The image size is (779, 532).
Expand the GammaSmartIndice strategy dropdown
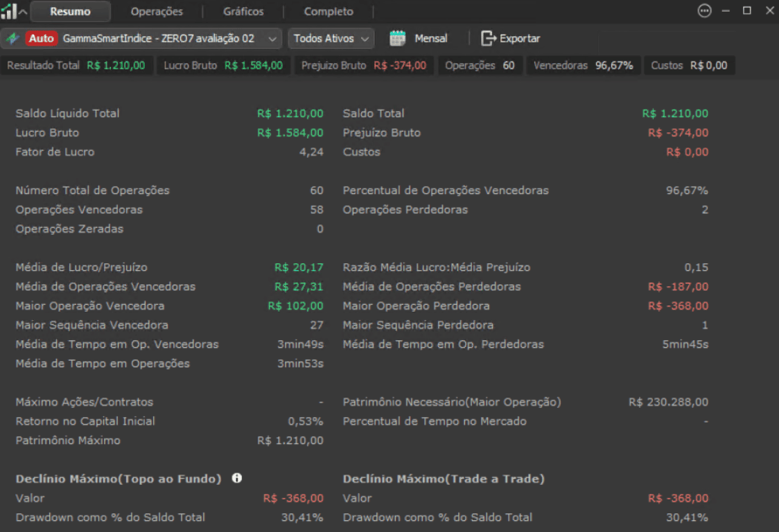coord(273,39)
